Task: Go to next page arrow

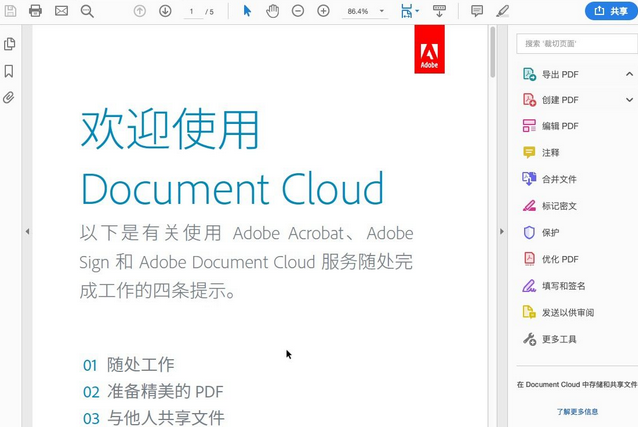Action: click(165, 11)
